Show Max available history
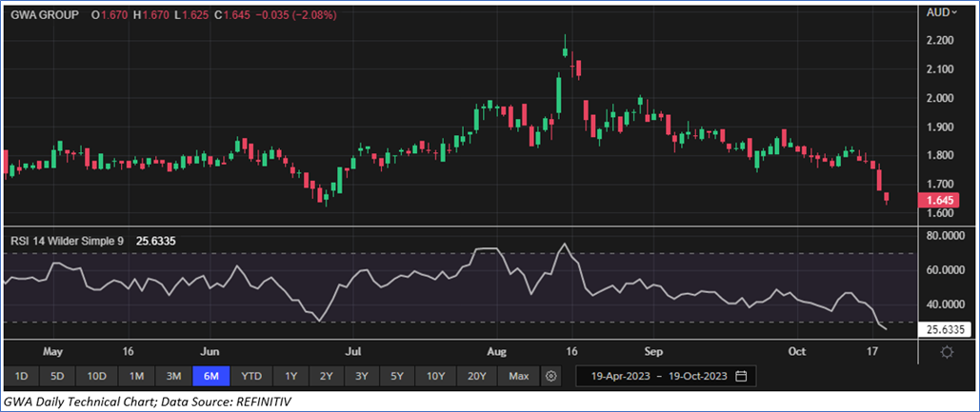This screenshot has height=412, width=980. tap(519, 376)
